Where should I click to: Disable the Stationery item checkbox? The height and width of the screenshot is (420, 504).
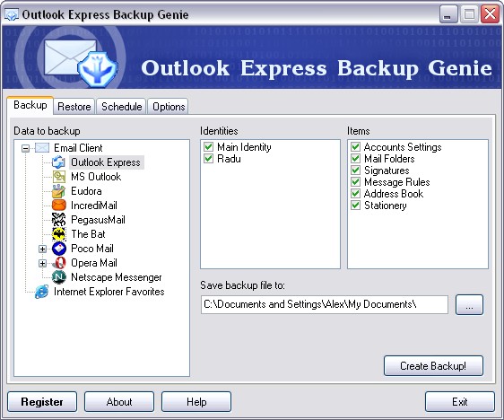click(355, 206)
